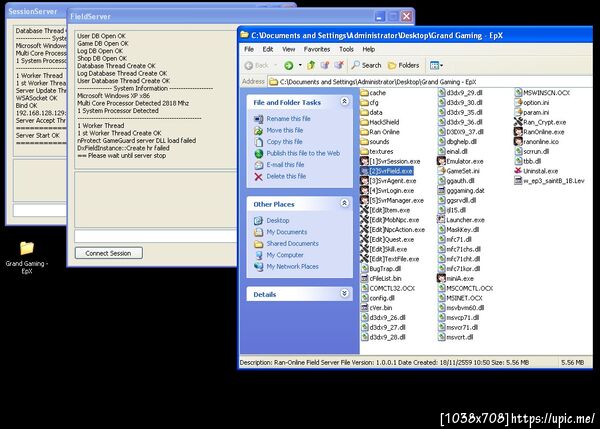Click the green Forward arrow in Explorer toolbar
Screen dimensions: 600x429
pyautogui.click(x=289, y=65)
